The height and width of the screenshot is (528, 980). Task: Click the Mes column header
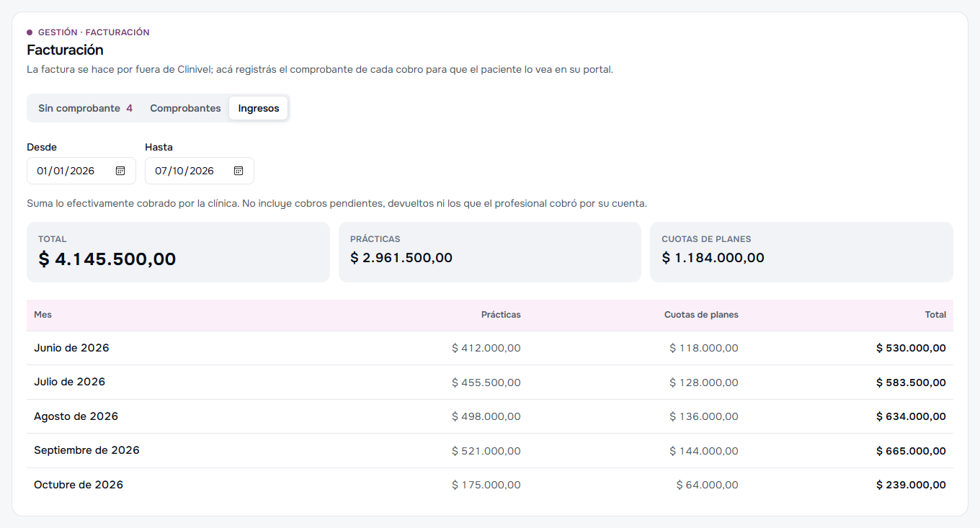click(x=43, y=315)
